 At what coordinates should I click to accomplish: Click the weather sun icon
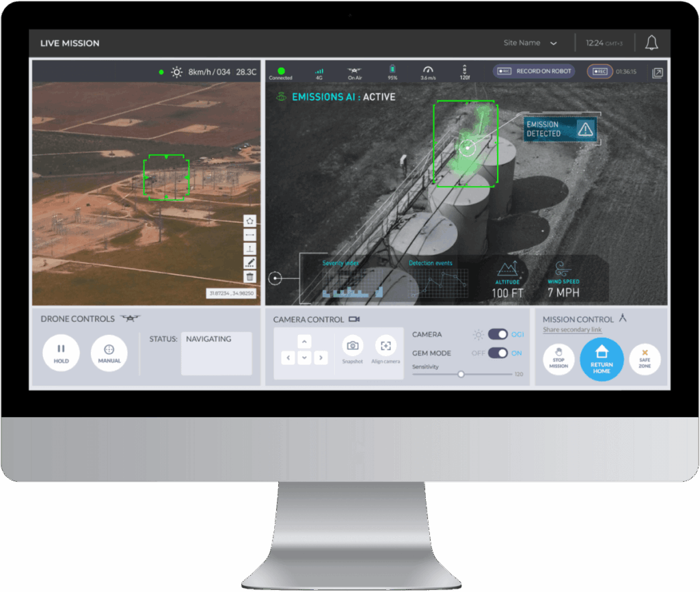coord(177,72)
